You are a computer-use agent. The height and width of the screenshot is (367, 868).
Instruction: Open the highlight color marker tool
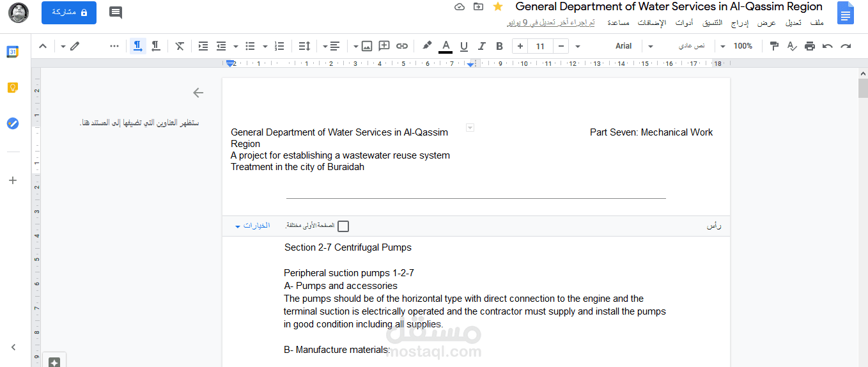point(427,46)
